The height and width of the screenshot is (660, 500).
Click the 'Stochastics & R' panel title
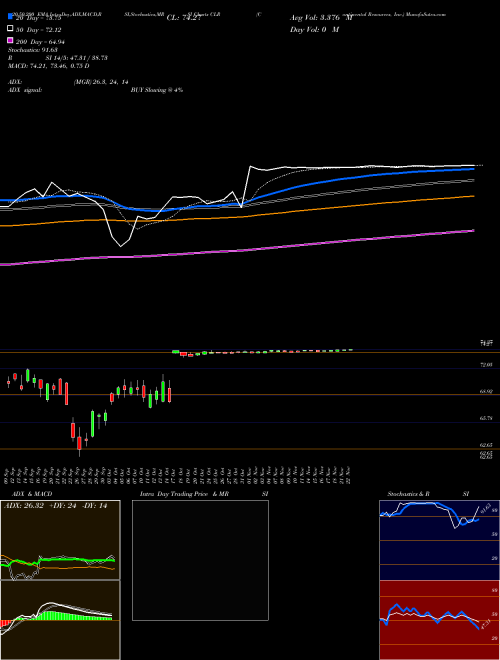(408, 494)
